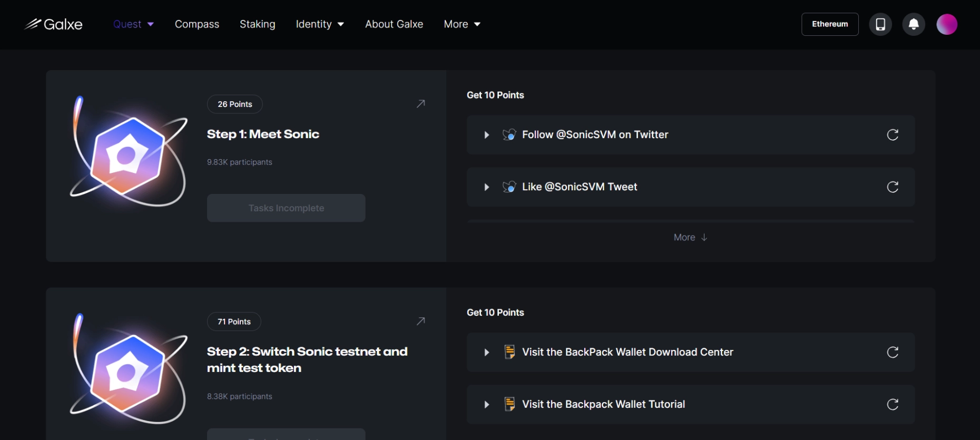Image resolution: width=980 pixels, height=440 pixels.
Task: Click the Ethereum network button
Action: tap(830, 24)
